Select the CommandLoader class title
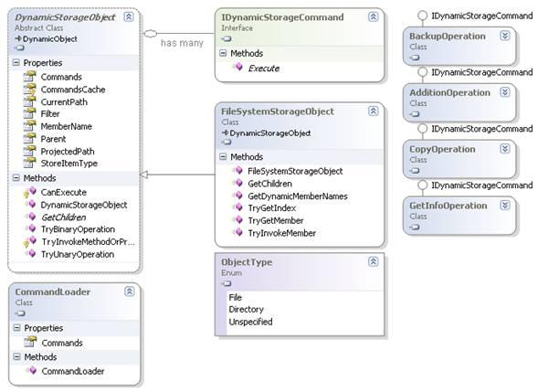The height and width of the screenshot is (392, 538). (52, 291)
